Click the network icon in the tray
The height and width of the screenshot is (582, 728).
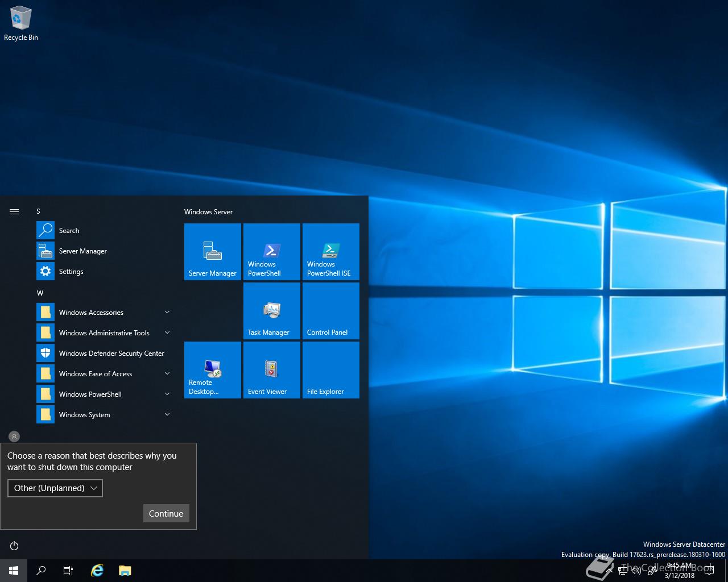point(623,571)
